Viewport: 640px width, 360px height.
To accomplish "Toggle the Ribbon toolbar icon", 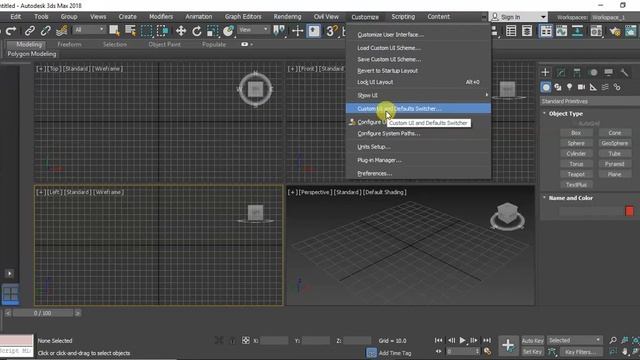I will click(x=546, y=31).
